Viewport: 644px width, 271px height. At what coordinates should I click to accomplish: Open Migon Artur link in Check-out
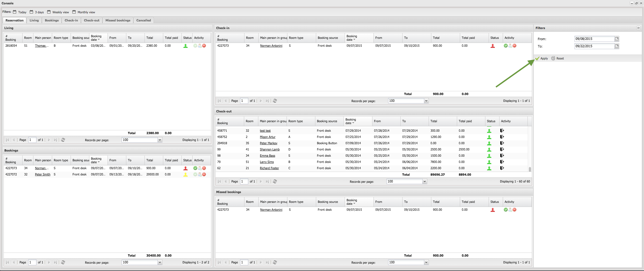[x=268, y=137]
